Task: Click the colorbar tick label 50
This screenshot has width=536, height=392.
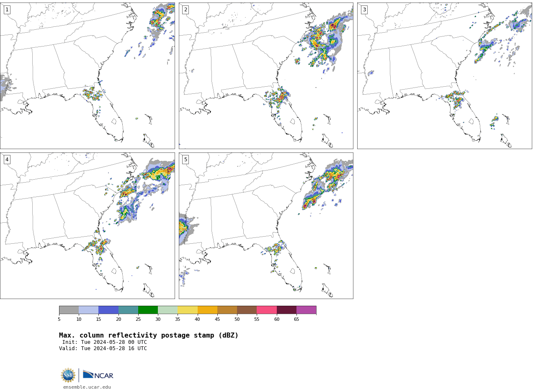Action: pyautogui.click(x=237, y=319)
